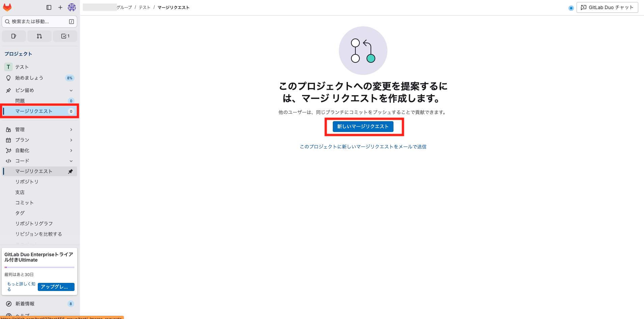Viewport: 644px width, 319px height.
Task: Click the プロジェクト sidebar heading
Action: 19,54
